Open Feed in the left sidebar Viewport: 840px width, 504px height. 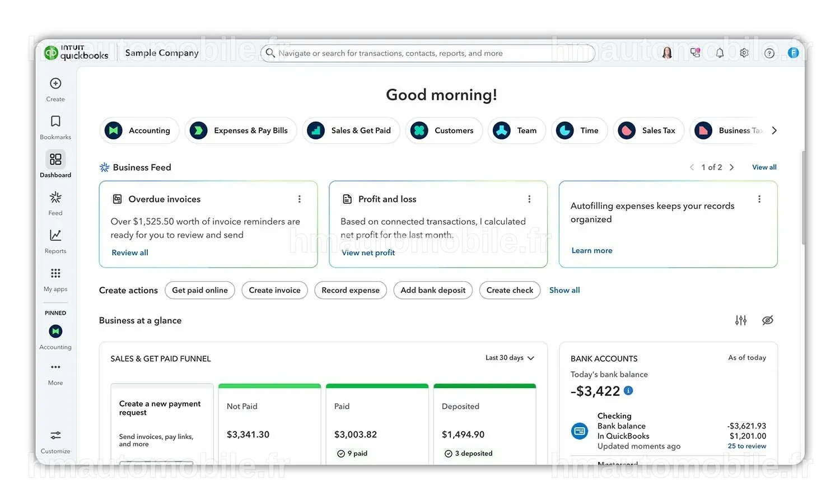click(x=55, y=203)
